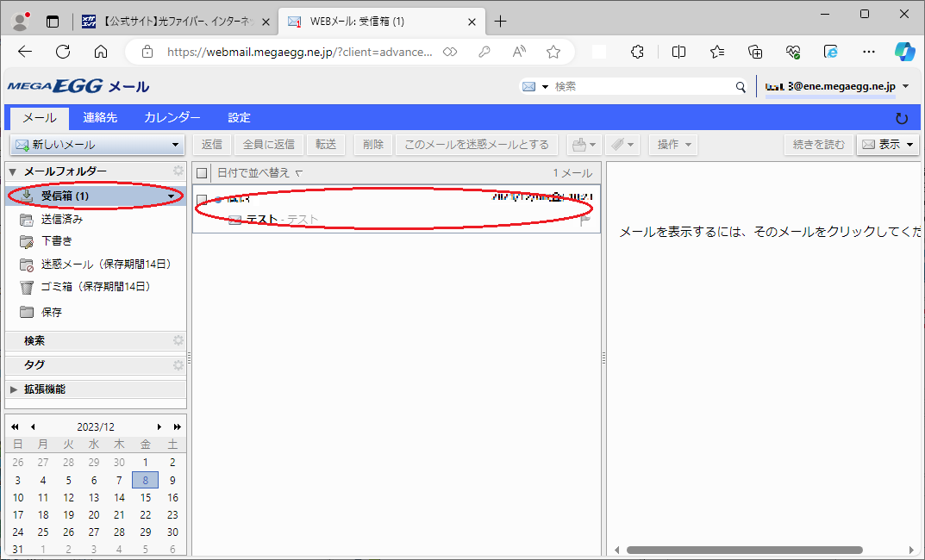Expand the 拡張機能 section
Viewport: 925px width, 560px height.
pos(13,389)
